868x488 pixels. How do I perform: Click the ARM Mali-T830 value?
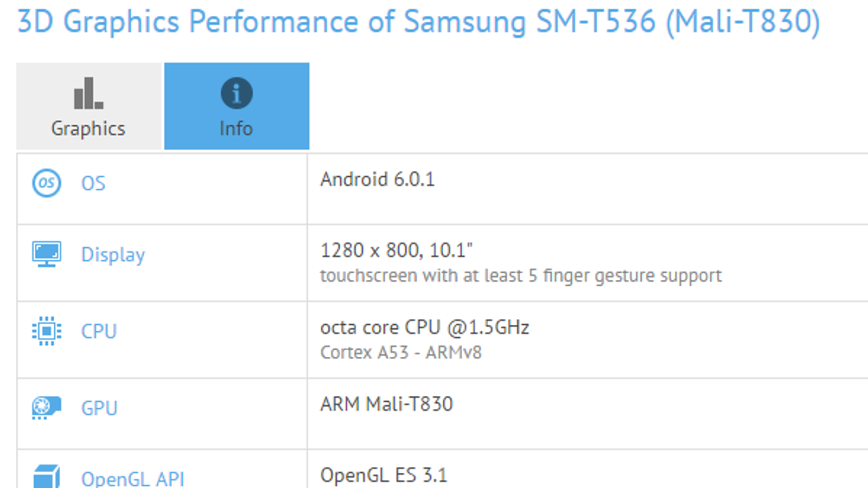coord(386,404)
